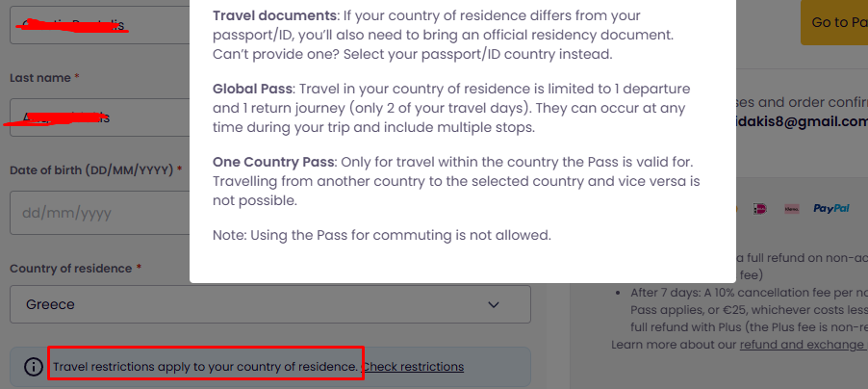Click the Last name label
Screen dimensions: 868x389
tap(41, 76)
